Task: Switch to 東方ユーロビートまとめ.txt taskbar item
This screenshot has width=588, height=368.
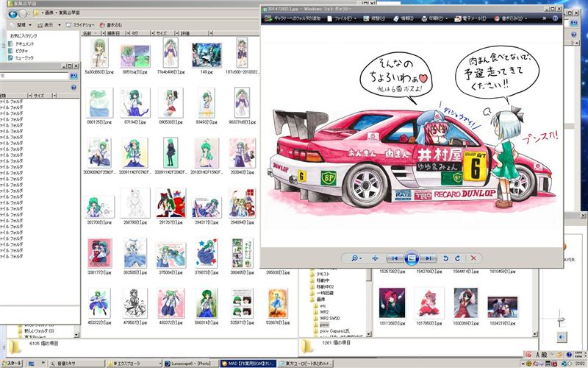Action: [x=306, y=364]
